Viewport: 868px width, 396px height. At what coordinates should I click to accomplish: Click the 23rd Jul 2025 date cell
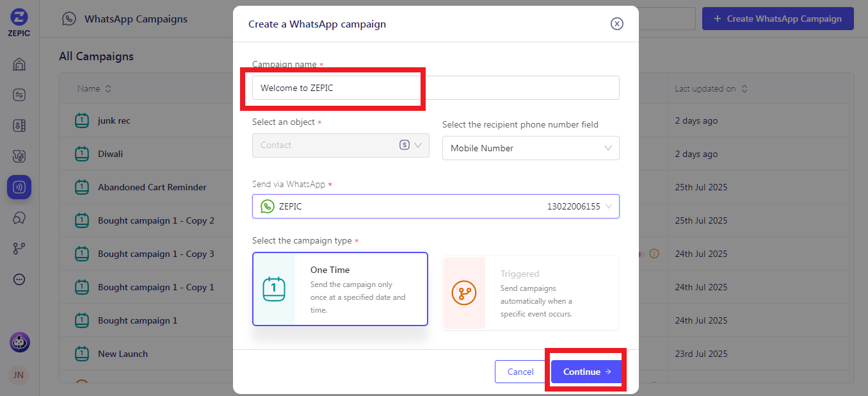point(701,354)
